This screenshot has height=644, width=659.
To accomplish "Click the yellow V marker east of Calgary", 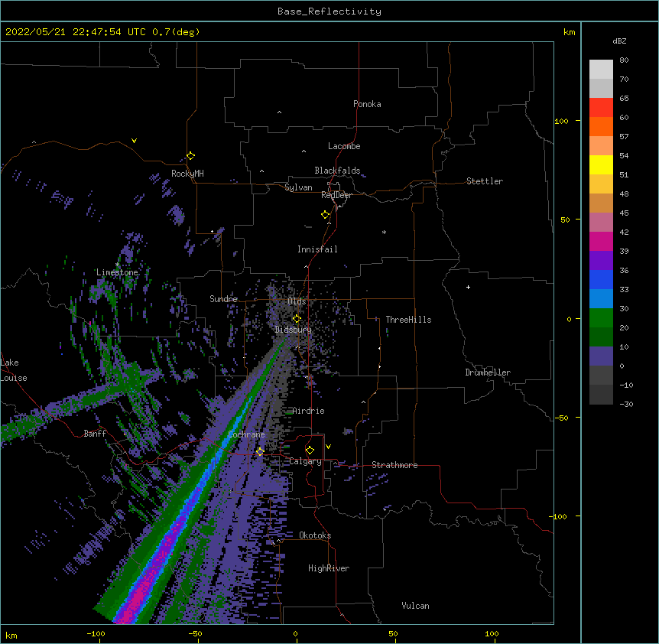I will pos(328,447).
